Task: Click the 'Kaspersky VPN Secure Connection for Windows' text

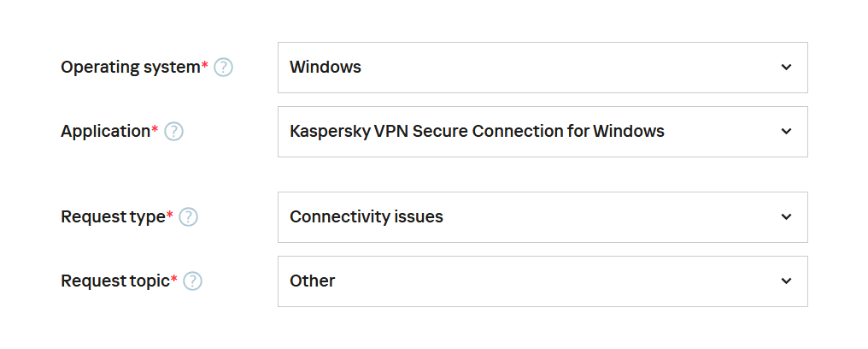Action: tap(477, 132)
